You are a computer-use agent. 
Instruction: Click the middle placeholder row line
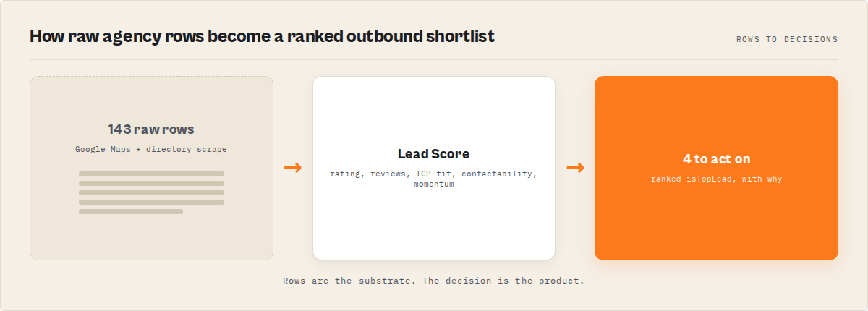(151, 192)
